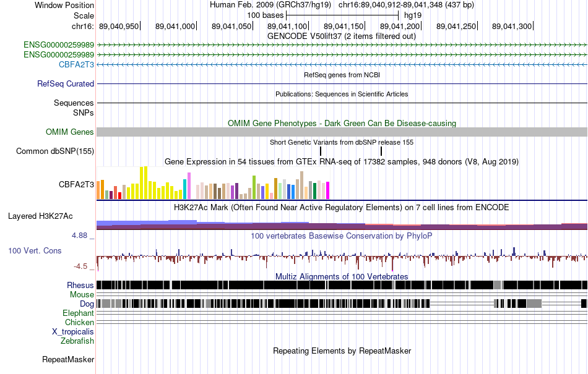Open the H3K27Ac Mark ENCODE track title
The image size is (588, 374).
click(x=342, y=208)
